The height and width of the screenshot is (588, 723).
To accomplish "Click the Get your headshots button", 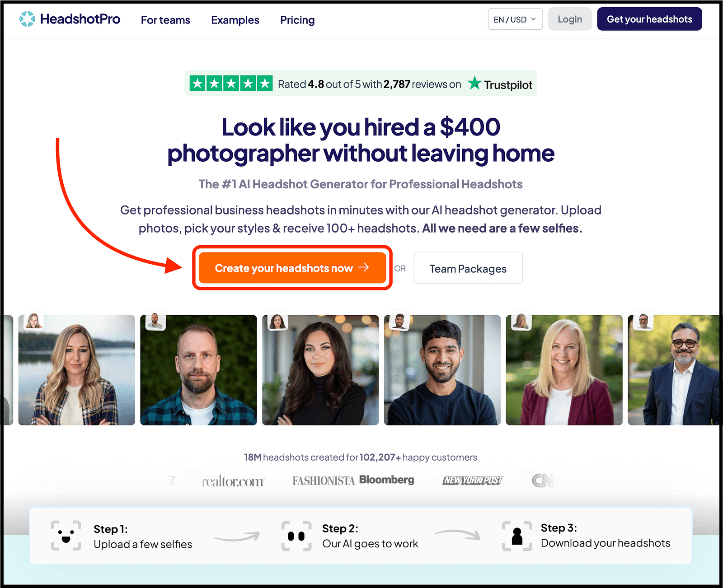I will [649, 19].
